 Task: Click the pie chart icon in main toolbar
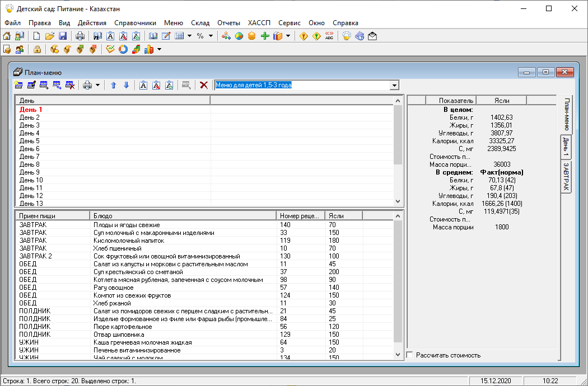coord(239,36)
